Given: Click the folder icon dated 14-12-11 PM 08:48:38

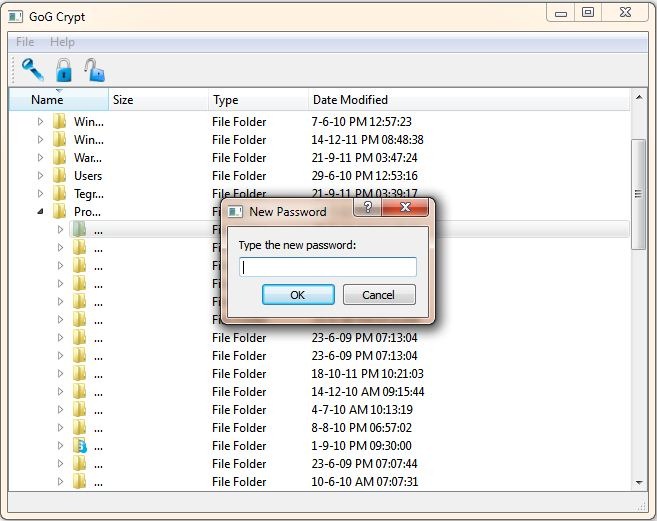Looking at the screenshot, I should point(59,140).
